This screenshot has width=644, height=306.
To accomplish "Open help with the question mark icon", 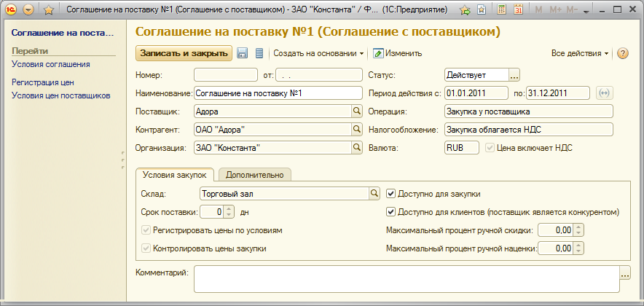I will (x=623, y=53).
